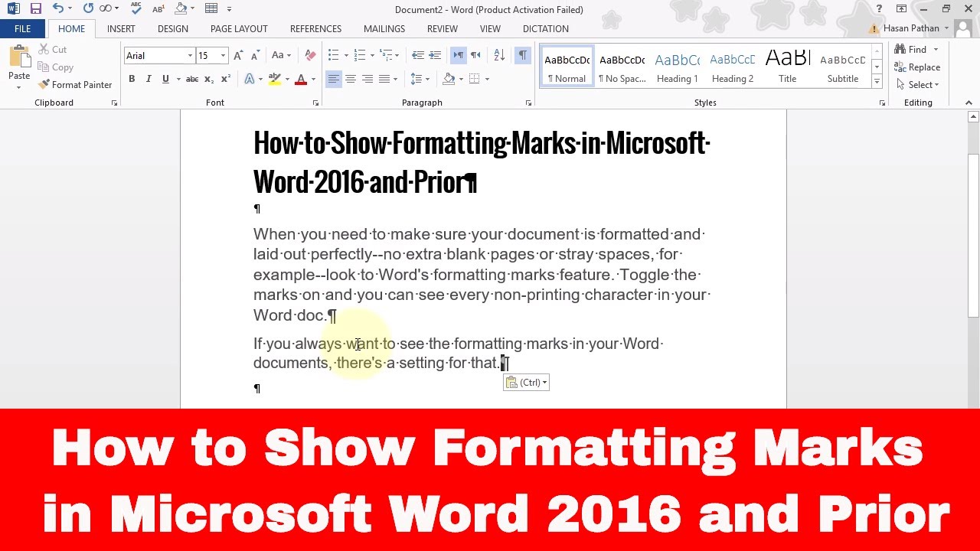Open the Paste Options (Ctrl) dropdown
Image resolution: width=980 pixels, height=551 pixels.
(x=526, y=383)
